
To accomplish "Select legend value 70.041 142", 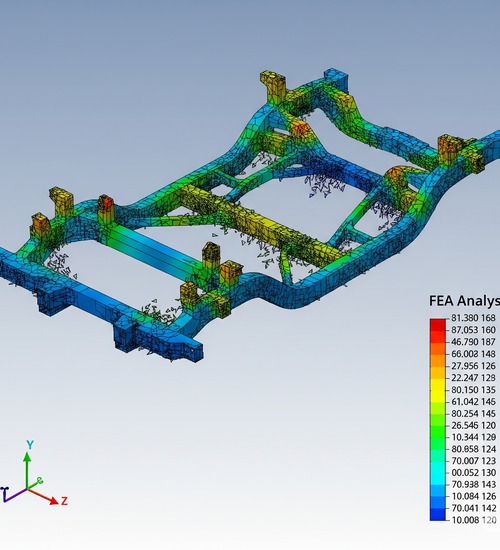I will [x=473, y=508].
